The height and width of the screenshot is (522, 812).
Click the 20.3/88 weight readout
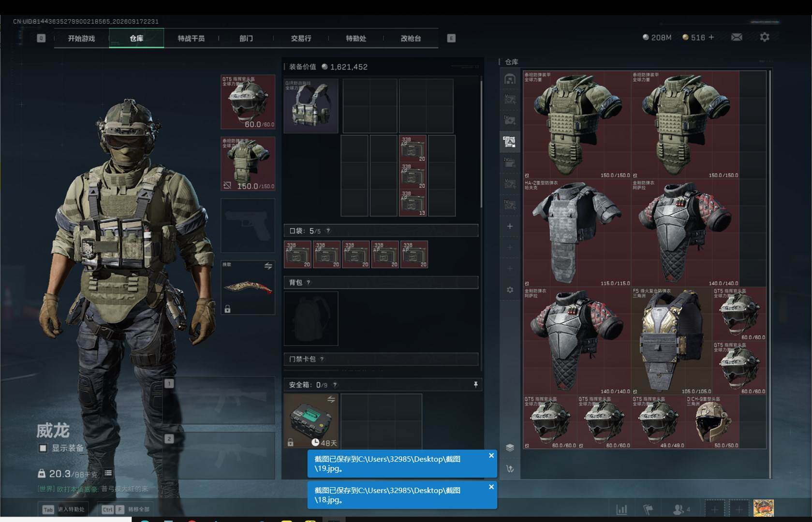(x=68, y=474)
